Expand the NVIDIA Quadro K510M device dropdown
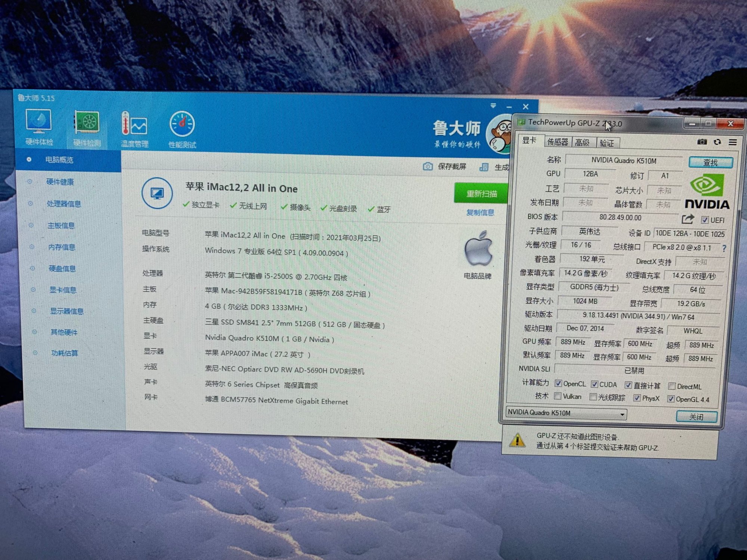Screen dimensions: 747x560 [x=622, y=414]
